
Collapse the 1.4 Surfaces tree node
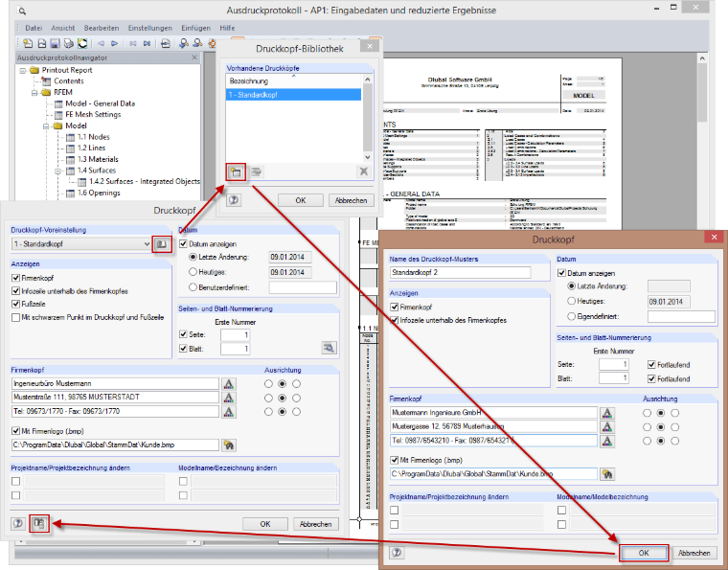(x=58, y=171)
